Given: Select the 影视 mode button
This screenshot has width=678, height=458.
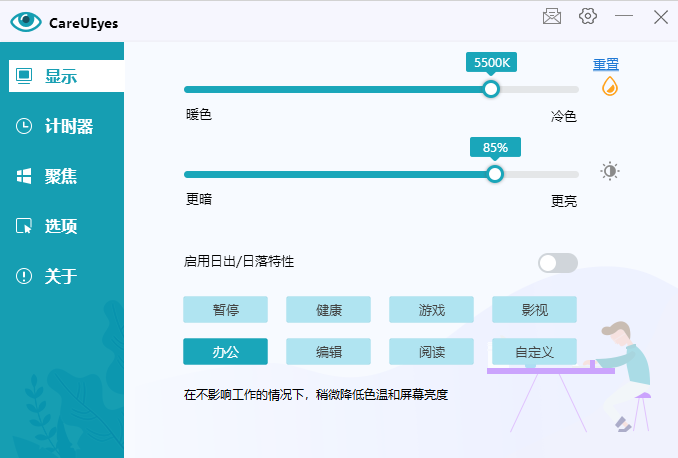Looking at the screenshot, I should (x=534, y=310).
